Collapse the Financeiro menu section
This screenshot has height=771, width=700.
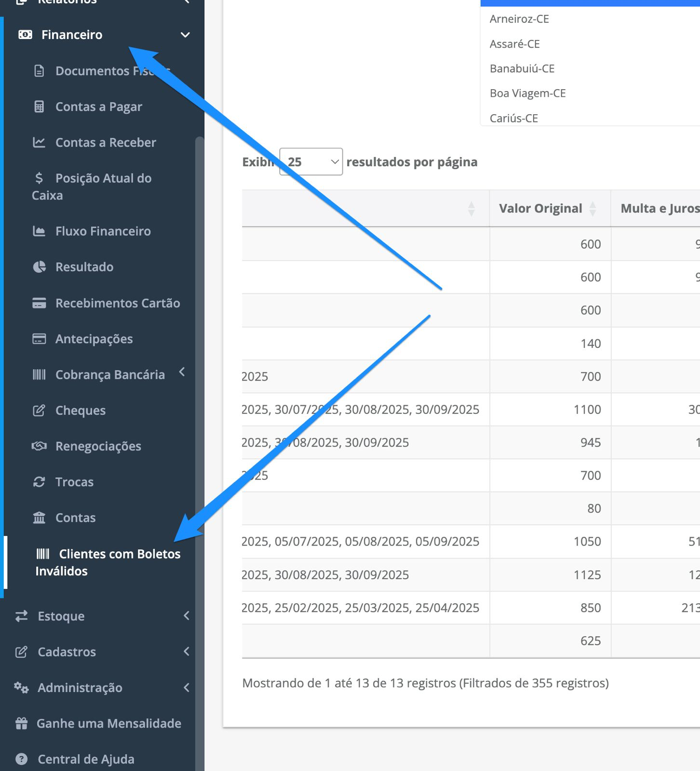coord(185,35)
